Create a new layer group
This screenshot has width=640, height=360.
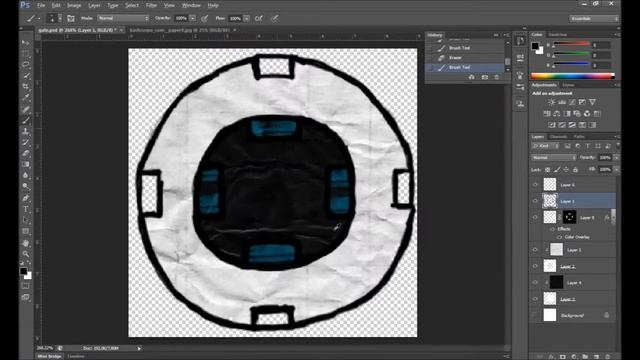point(585,356)
